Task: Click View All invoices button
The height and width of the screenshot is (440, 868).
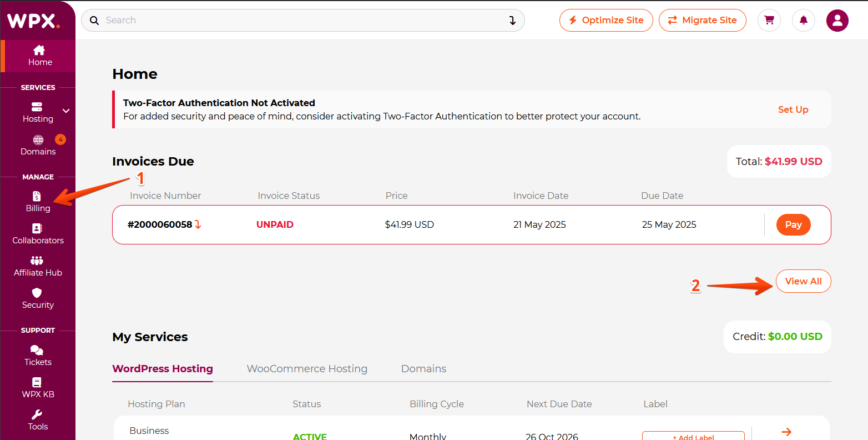Action: [x=803, y=281]
